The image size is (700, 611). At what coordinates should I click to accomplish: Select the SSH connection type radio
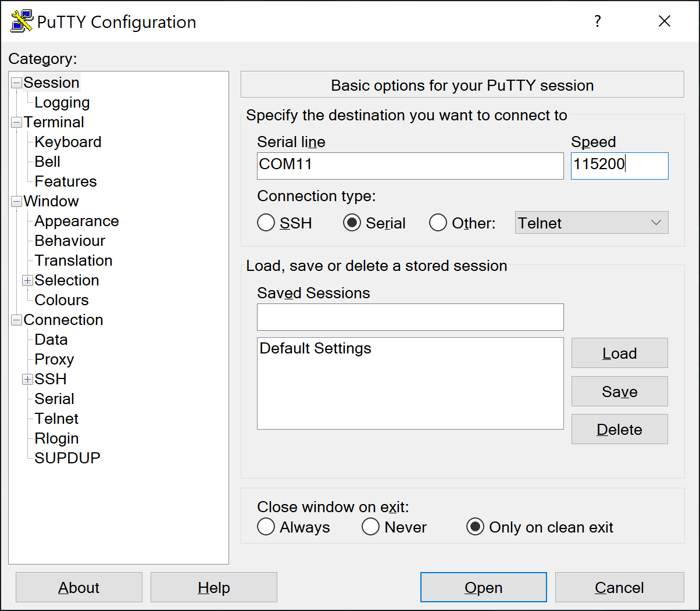(266, 223)
